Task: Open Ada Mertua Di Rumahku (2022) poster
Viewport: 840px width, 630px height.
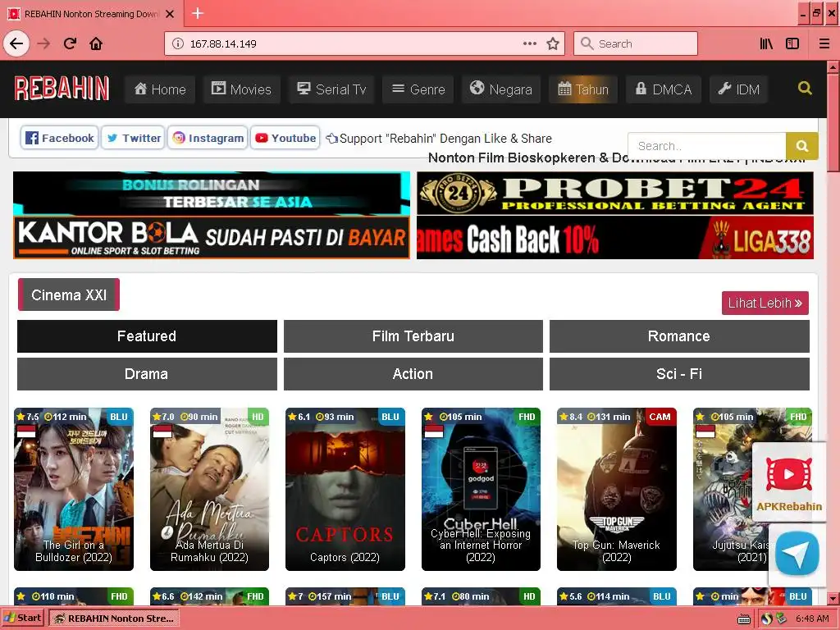Action: (209, 489)
